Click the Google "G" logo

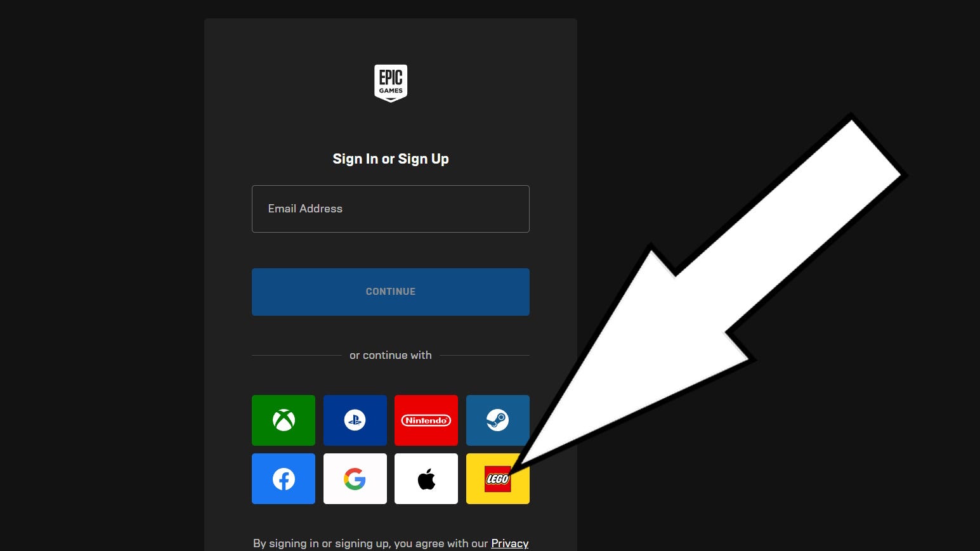[x=355, y=479]
